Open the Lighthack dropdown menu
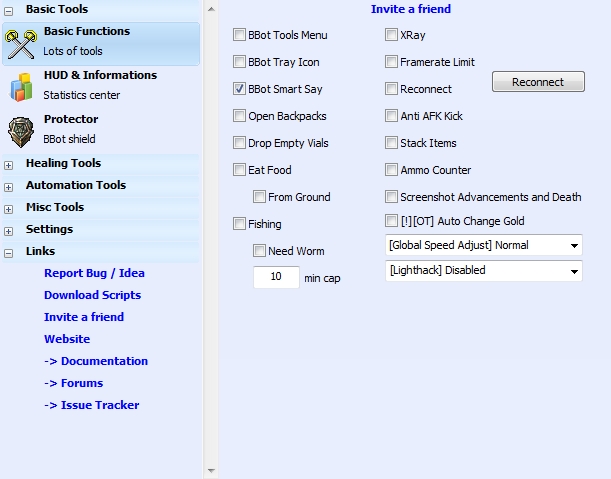This screenshot has height=479, width=611. [483, 270]
